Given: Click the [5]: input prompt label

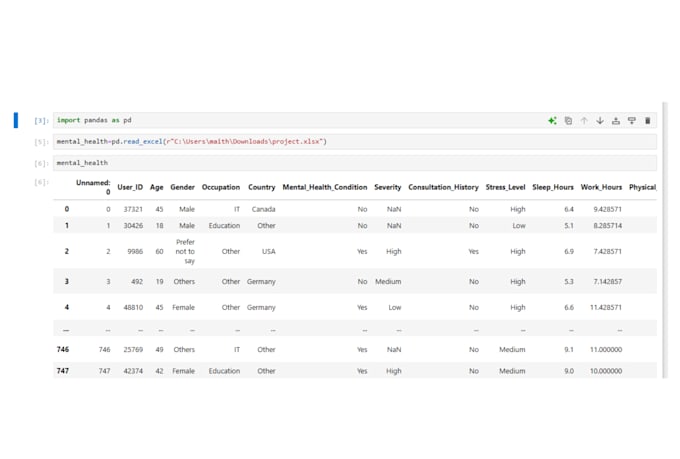Looking at the screenshot, I should (x=41, y=142).
